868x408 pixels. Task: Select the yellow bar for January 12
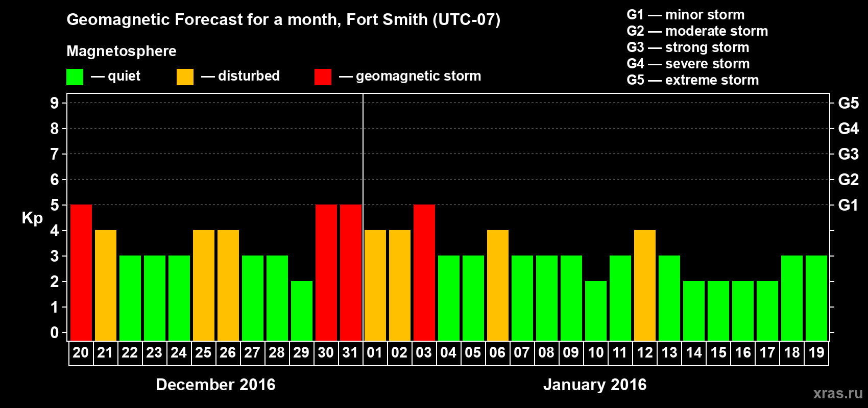pyautogui.click(x=645, y=285)
